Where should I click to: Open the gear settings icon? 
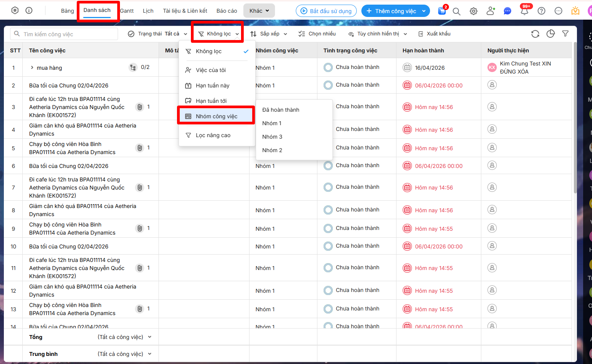(474, 11)
